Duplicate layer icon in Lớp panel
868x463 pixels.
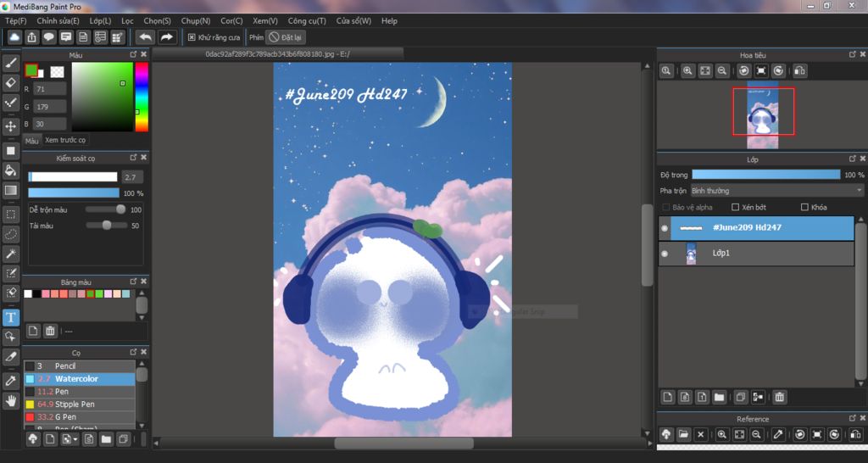(740, 397)
